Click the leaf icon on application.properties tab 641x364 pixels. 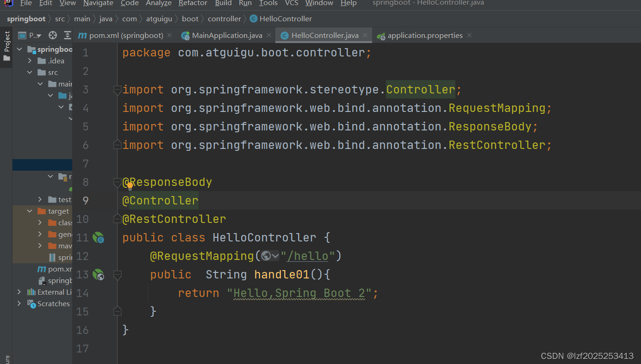point(381,35)
